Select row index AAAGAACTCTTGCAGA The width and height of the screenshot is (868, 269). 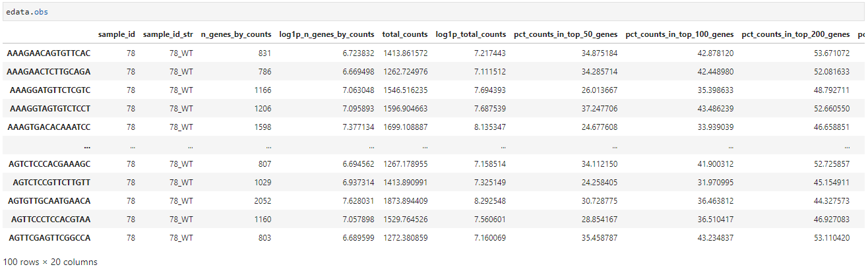[x=49, y=71]
